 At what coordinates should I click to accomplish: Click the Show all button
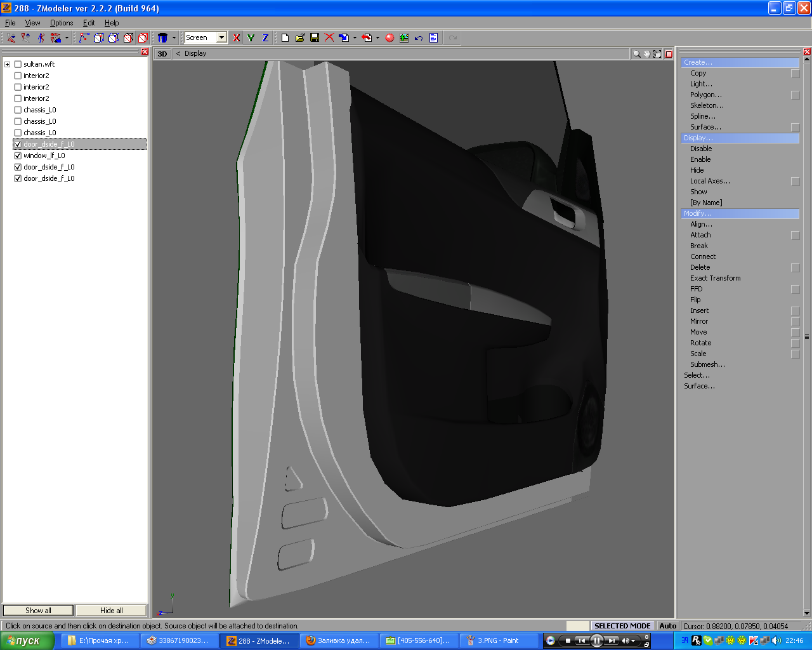pos(38,611)
